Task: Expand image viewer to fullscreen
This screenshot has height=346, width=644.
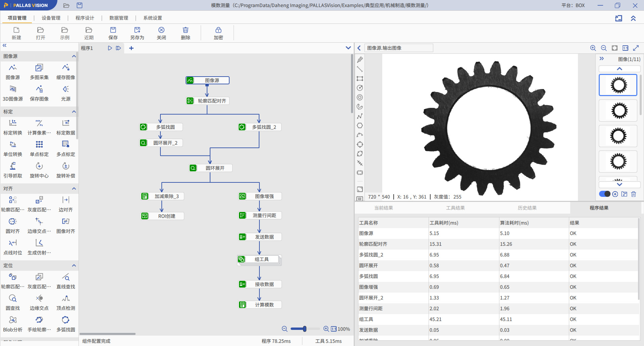Action: 636,48
